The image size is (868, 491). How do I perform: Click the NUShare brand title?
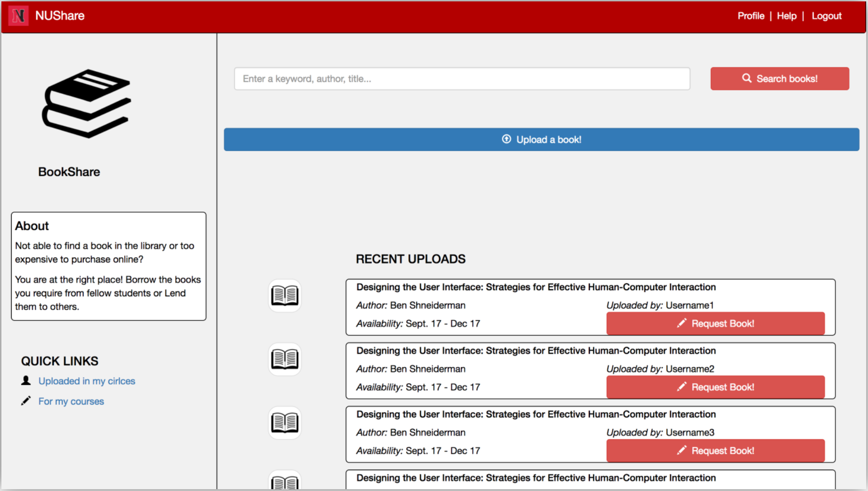60,16
